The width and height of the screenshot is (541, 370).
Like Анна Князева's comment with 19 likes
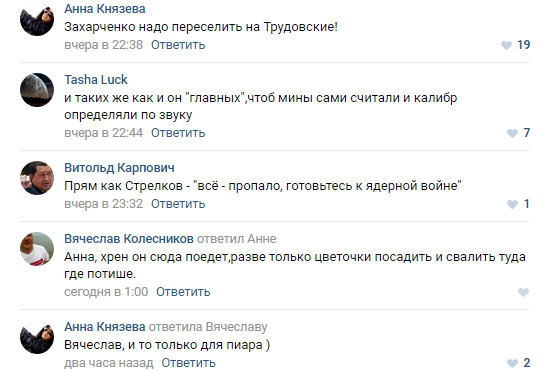pos(506,45)
